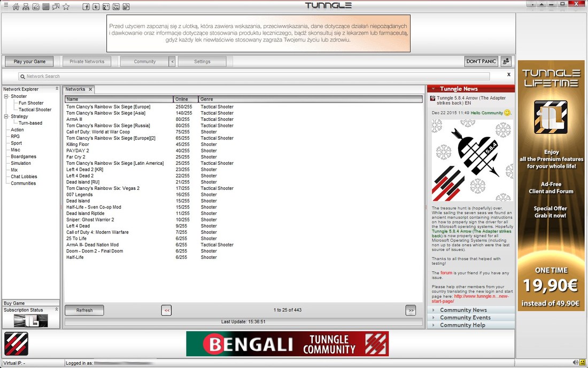Collapse the Subscription Status panel
588x368 pixels.
(57, 310)
